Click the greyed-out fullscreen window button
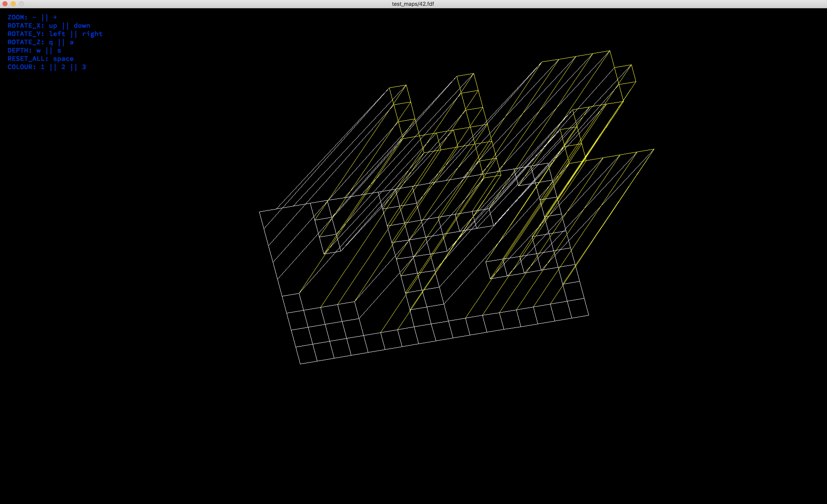The height and width of the screenshot is (504, 827). [x=22, y=4]
